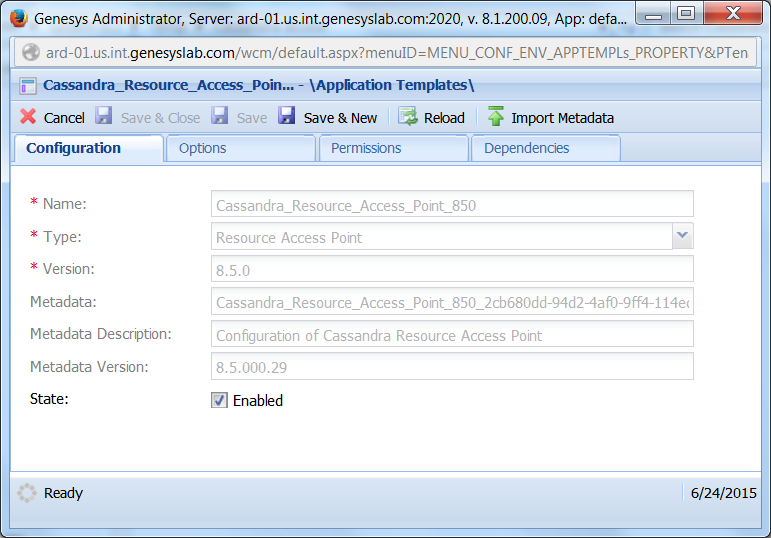771x538 pixels.
Task: Expand the Type dropdown arrow
Action: (x=682, y=236)
